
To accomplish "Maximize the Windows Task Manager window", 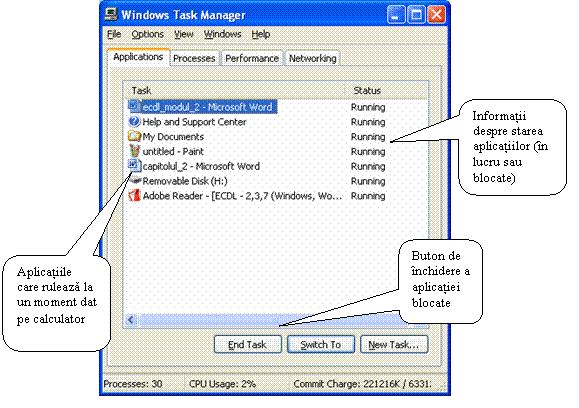I will click(x=416, y=15).
